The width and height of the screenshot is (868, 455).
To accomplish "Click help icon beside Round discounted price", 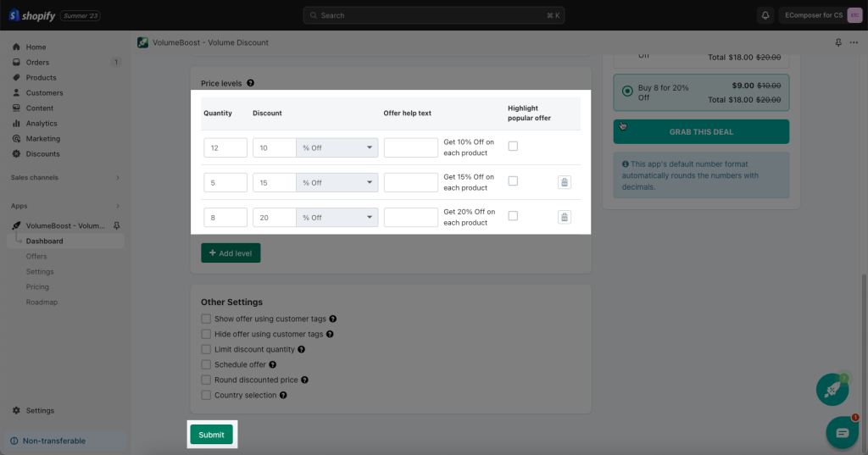I will [x=304, y=380].
